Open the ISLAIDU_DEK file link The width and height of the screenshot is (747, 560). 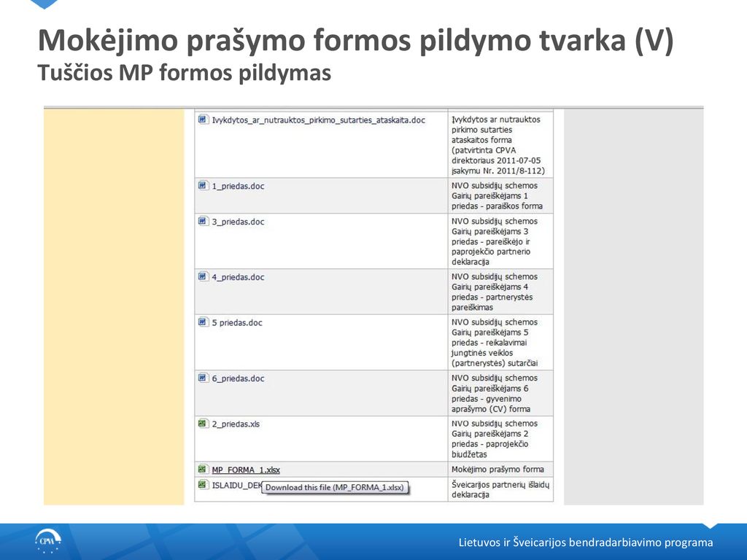point(237,486)
